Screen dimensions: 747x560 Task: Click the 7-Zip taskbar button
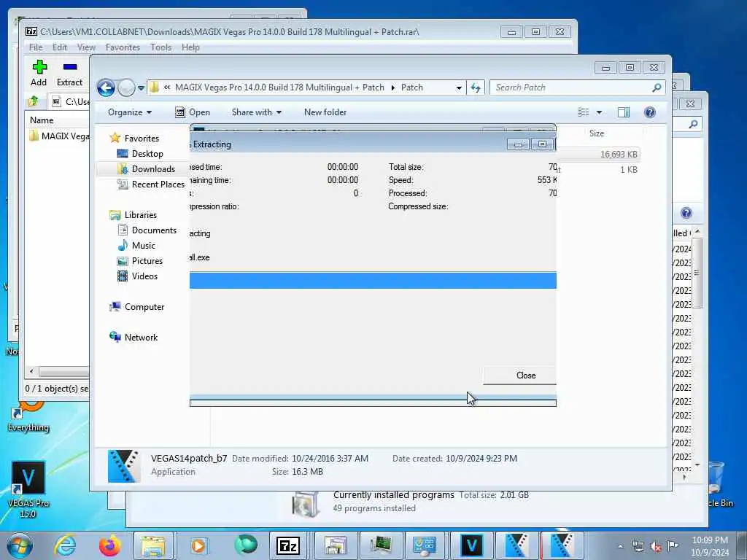pos(287,545)
